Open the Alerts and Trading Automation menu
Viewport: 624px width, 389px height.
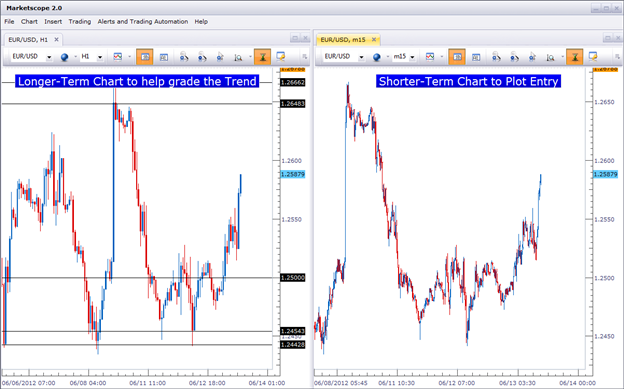143,22
